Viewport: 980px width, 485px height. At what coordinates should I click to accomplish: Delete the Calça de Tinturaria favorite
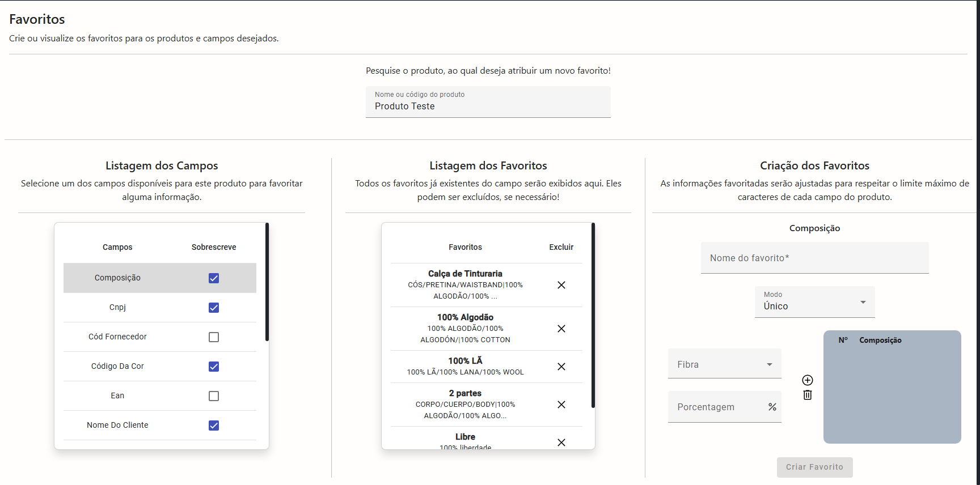click(561, 285)
